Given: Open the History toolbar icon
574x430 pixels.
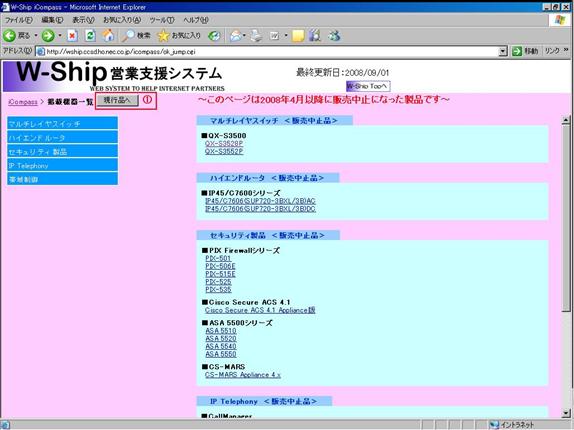Looking at the screenshot, I should (x=214, y=35).
